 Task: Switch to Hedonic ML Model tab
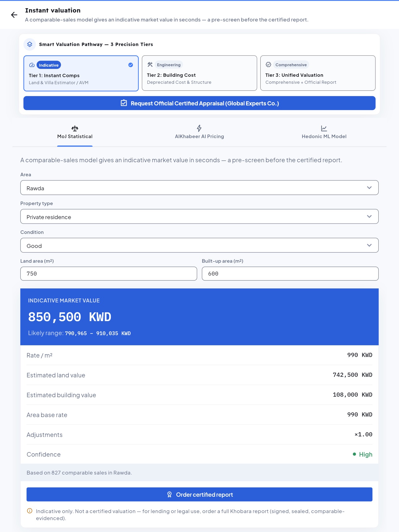point(324,133)
